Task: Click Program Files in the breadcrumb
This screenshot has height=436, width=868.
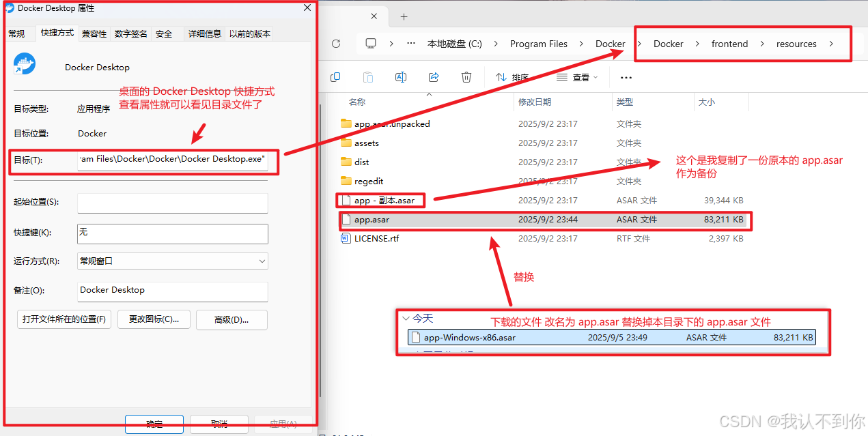Action: pyautogui.click(x=539, y=44)
